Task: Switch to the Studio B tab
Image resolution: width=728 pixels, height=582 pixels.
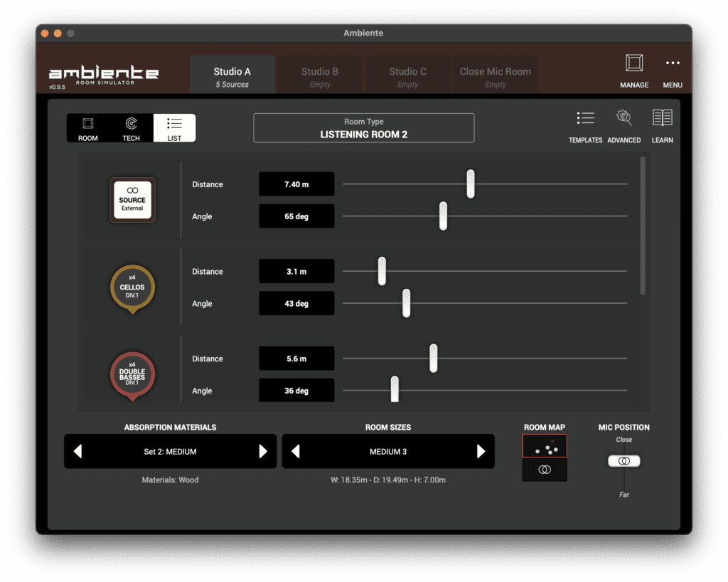Action: 319,73
